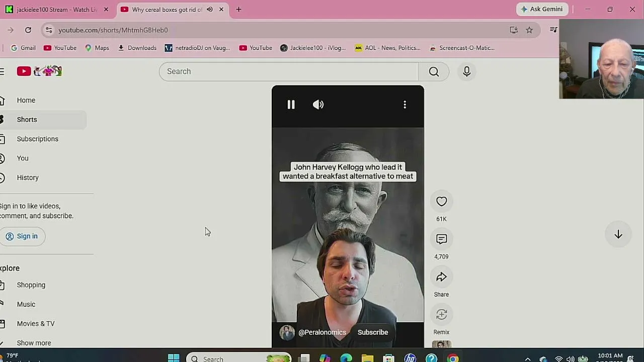The height and width of the screenshot is (362, 644).
Task: Like the Short with the heart icon
Action: [x=441, y=202]
